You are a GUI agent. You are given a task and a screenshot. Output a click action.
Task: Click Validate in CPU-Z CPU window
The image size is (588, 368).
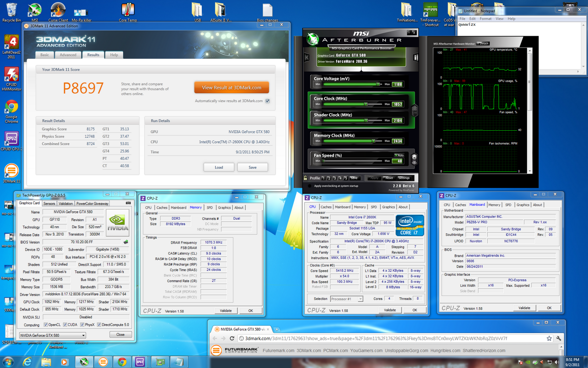pos(390,310)
